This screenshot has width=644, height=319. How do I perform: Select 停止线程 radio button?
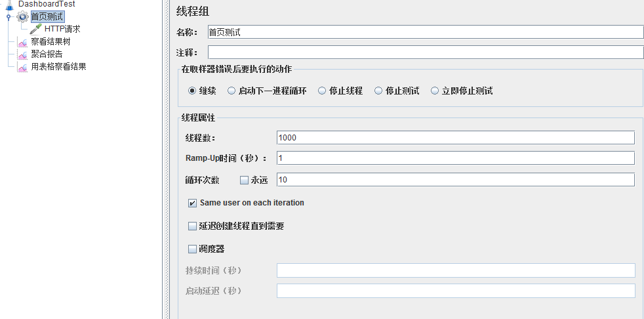coord(322,91)
